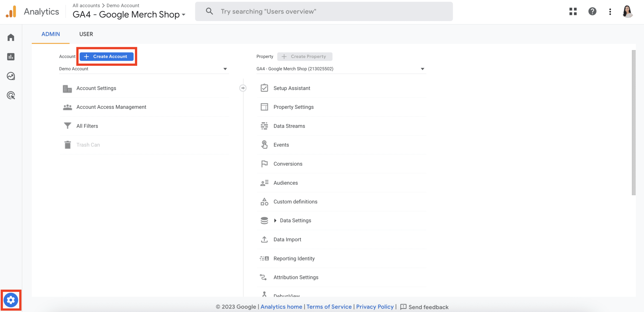Click the Conversions flag icon
The image size is (644, 312).
click(264, 164)
